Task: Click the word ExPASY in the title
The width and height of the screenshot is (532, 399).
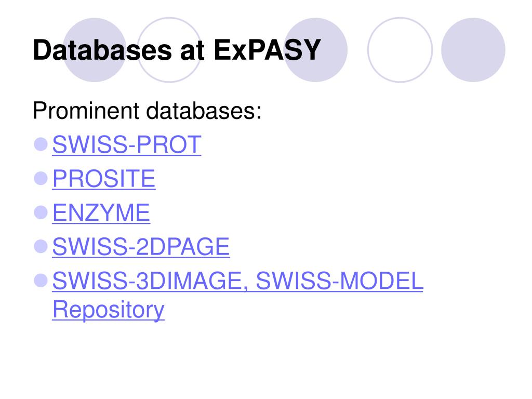Action: pos(268,50)
